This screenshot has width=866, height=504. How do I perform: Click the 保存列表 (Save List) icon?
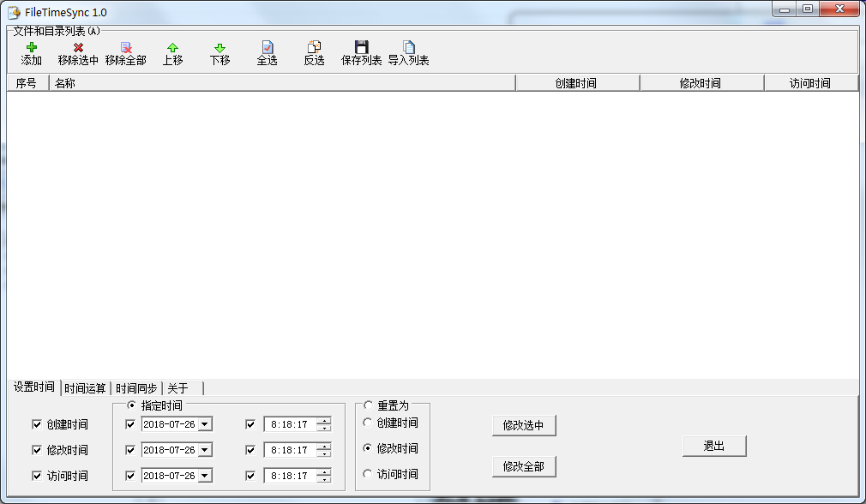[x=360, y=50]
